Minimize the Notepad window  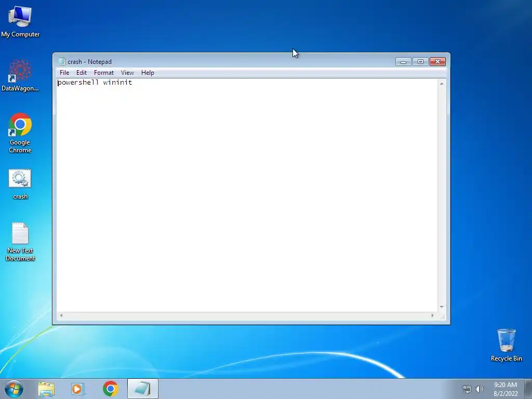click(x=403, y=62)
